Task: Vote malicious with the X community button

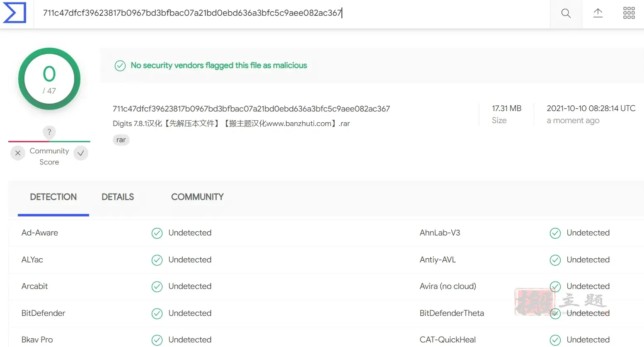Action: tap(18, 153)
